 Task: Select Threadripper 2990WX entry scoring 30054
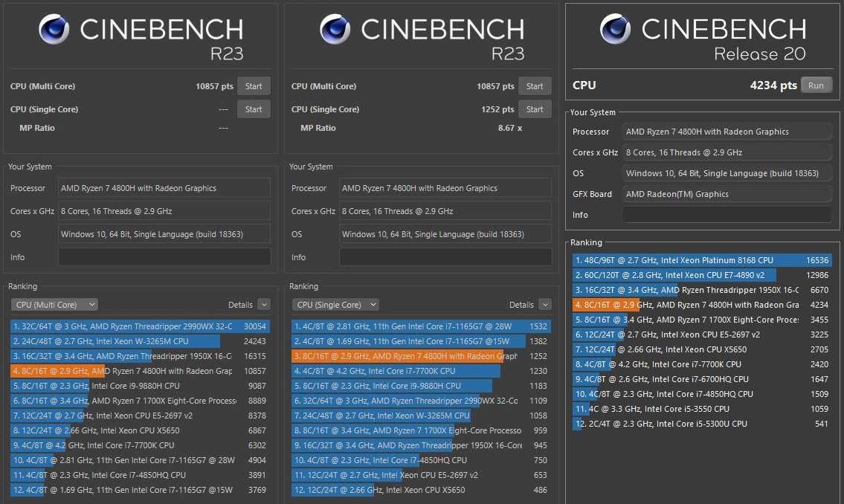coord(140,326)
